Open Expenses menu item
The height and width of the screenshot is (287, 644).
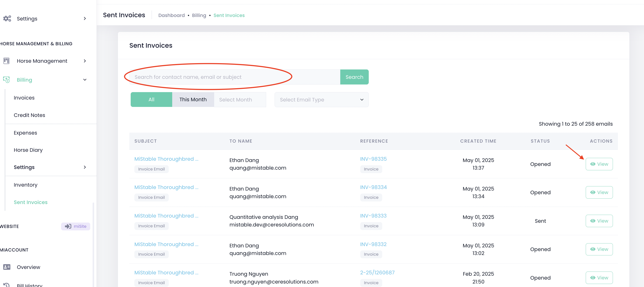tap(25, 133)
